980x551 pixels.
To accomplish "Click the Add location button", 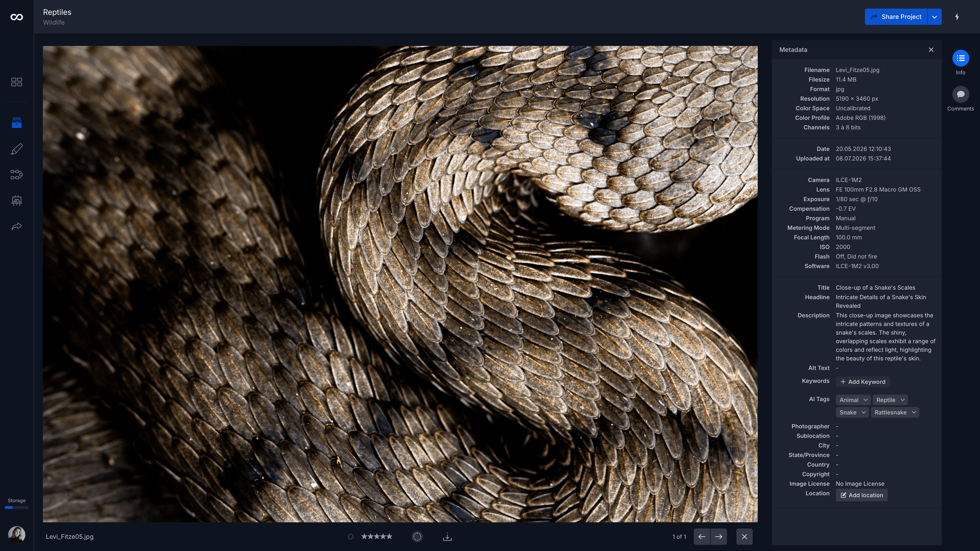I will tap(862, 495).
